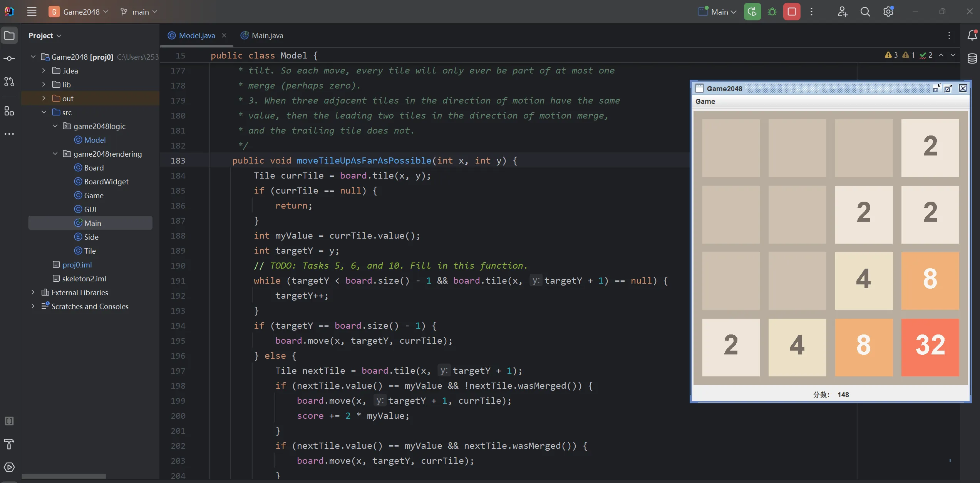
Task: Open the Notifications bell icon
Action: (972, 35)
